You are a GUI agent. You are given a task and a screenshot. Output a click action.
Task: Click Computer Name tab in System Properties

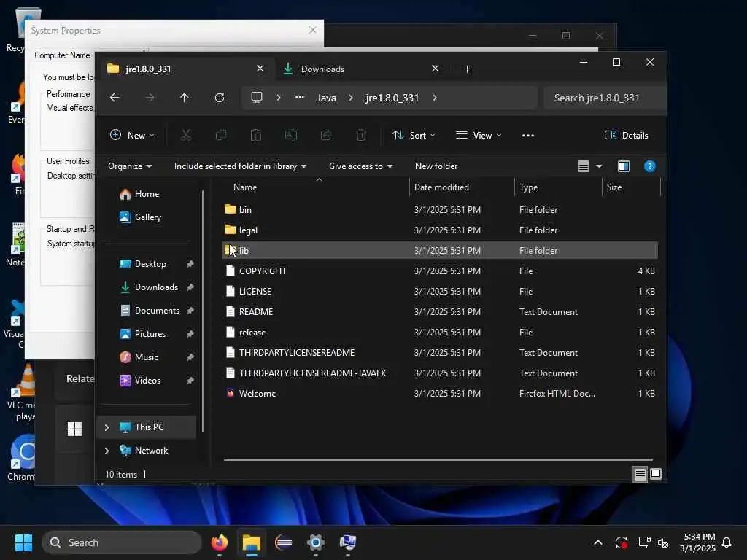pos(62,55)
